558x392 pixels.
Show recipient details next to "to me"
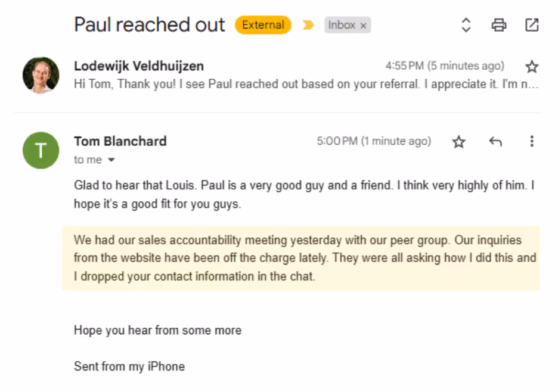pos(111,160)
